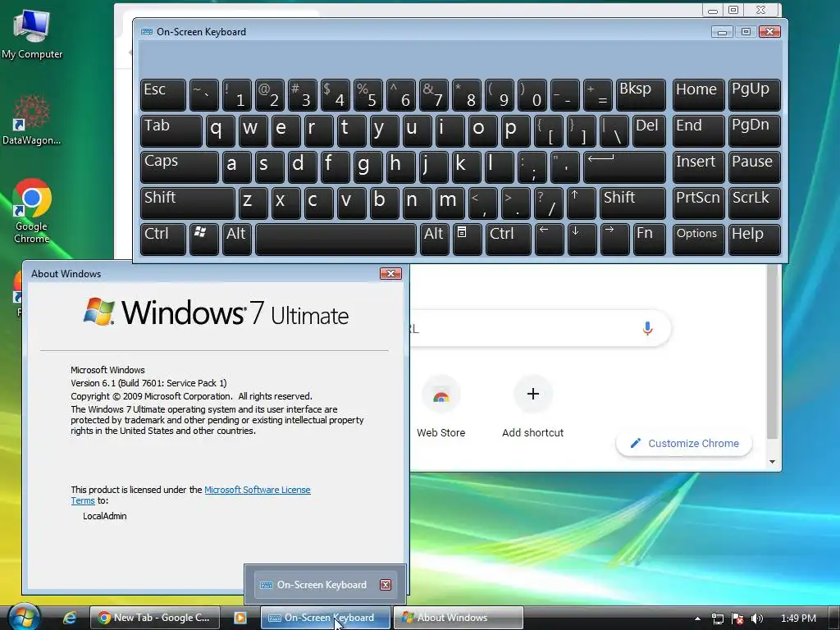Click the Bksp key
This screenshot has height=630, width=840.
coord(641,95)
